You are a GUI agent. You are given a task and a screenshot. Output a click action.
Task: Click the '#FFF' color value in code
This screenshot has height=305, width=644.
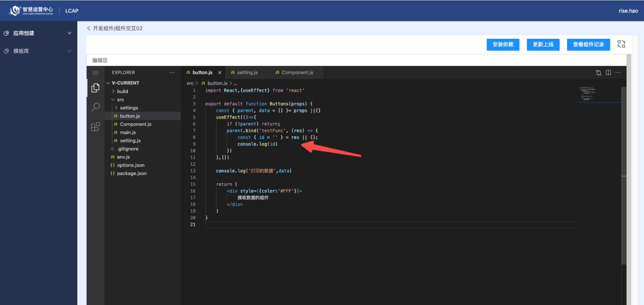(x=286, y=191)
